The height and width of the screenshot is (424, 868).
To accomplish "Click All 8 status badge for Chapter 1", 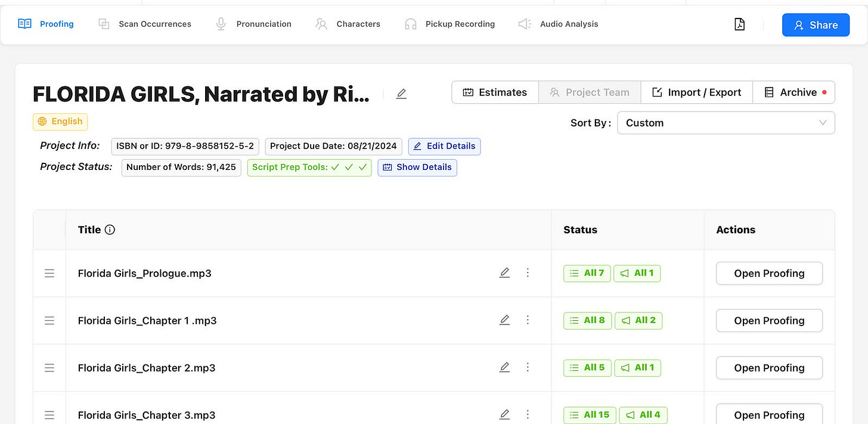I will (x=588, y=320).
